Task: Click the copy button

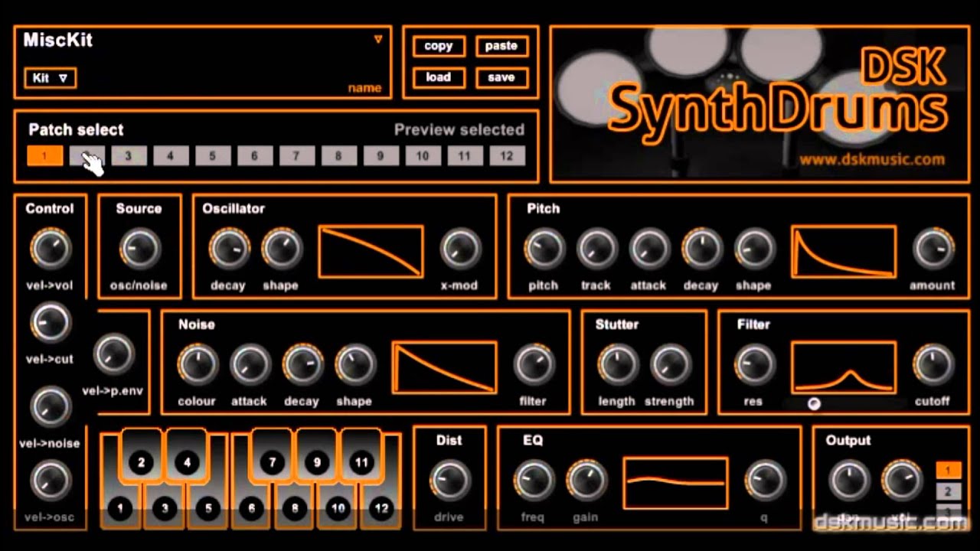Action: (x=439, y=46)
